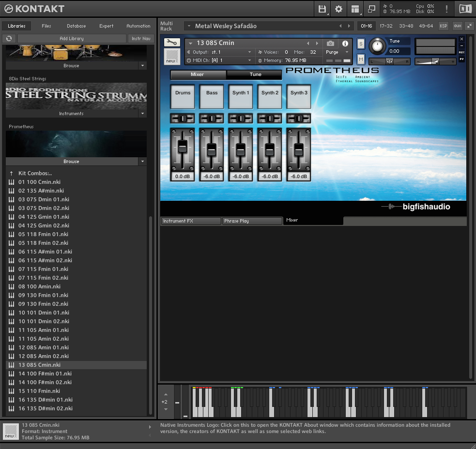Toggle Solo button on instrument

[361, 44]
